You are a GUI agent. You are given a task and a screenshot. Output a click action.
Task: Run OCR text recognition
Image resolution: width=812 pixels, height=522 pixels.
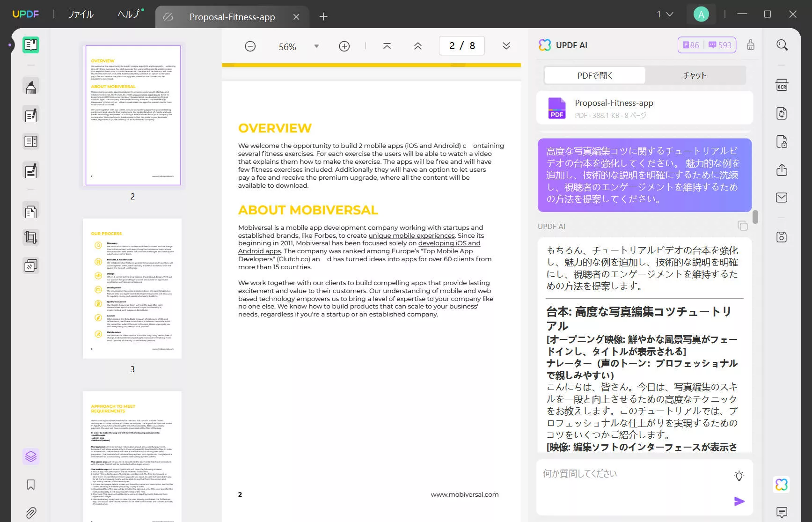tap(782, 85)
